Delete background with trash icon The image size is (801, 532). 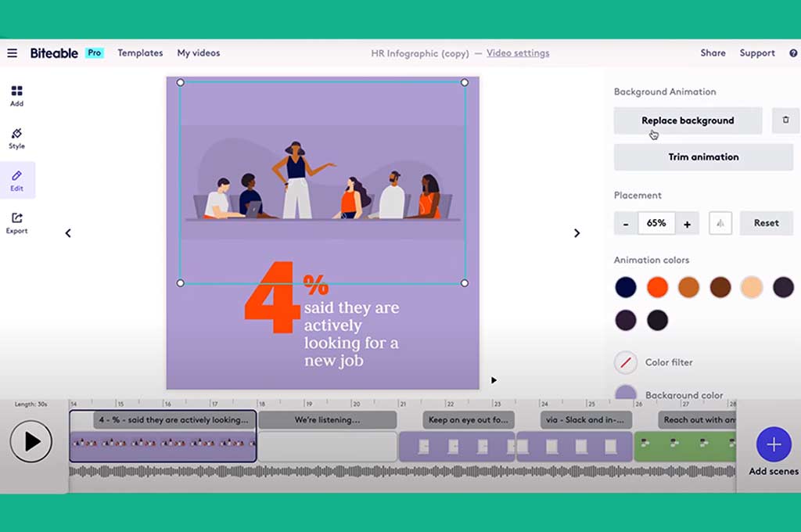pyautogui.click(x=785, y=120)
